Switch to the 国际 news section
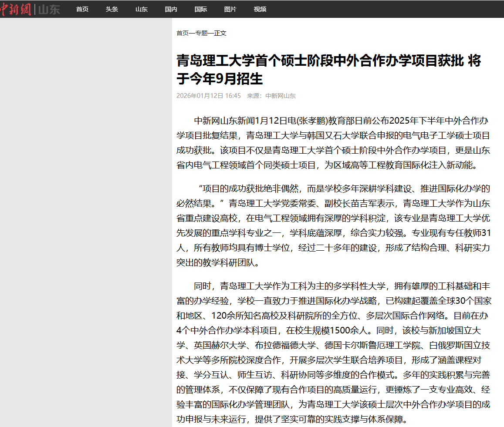504x427 pixels. point(201,9)
